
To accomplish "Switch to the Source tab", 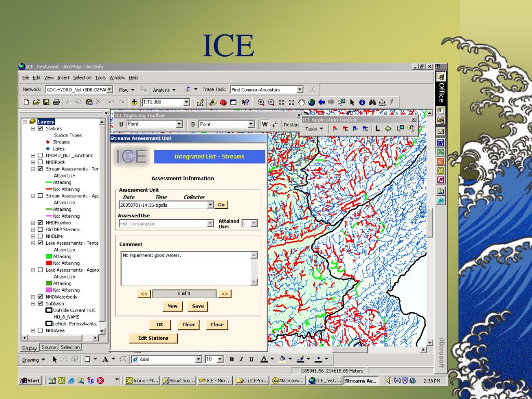I will (x=48, y=347).
